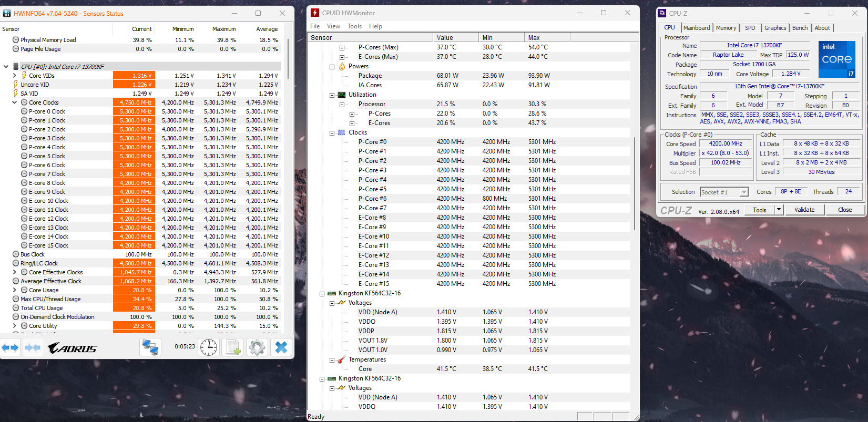Viewport: 868px width, 422px height.
Task: Switch to Mainboard tab in CPU-Z
Action: pos(697,28)
